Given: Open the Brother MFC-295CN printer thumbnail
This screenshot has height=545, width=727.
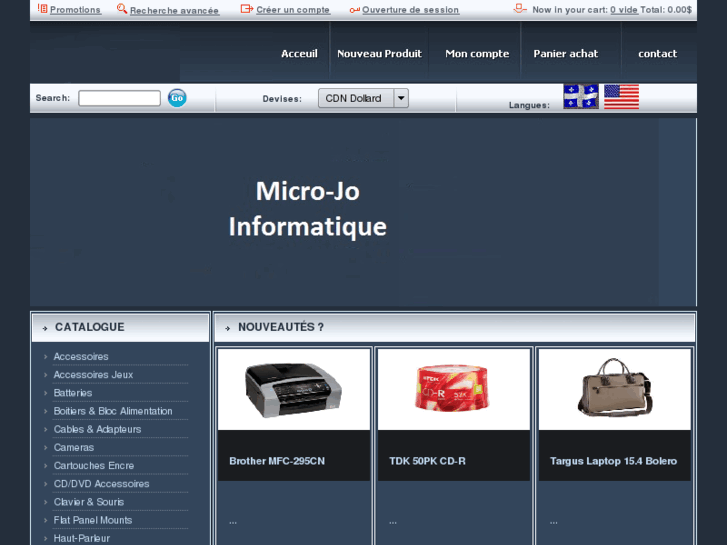Looking at the screenshot, I should [x=294, y=389].
